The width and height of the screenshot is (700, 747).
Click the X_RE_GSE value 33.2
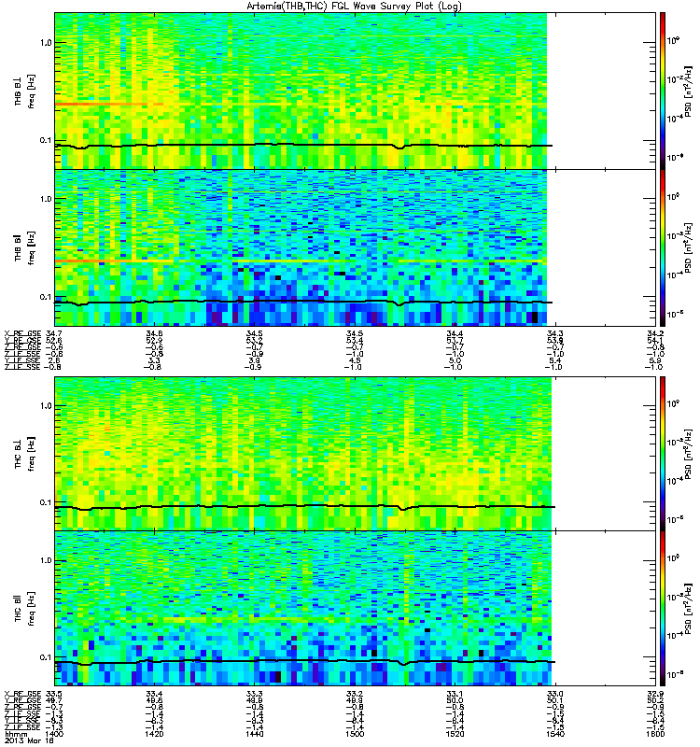(355, 694)
